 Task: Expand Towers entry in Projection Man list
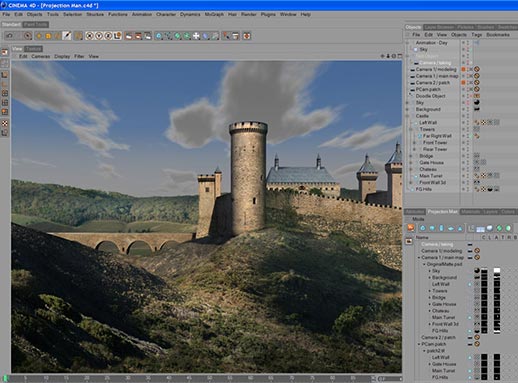(x=429, y=291)
